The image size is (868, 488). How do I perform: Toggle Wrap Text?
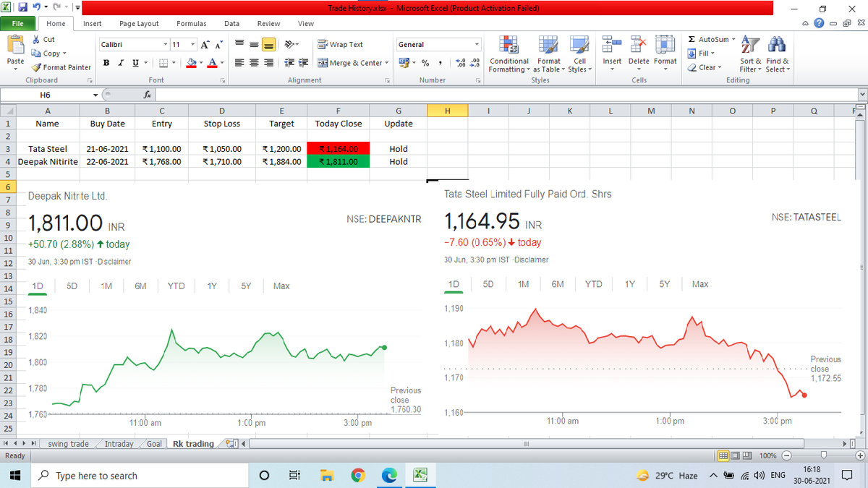(341, 45)
